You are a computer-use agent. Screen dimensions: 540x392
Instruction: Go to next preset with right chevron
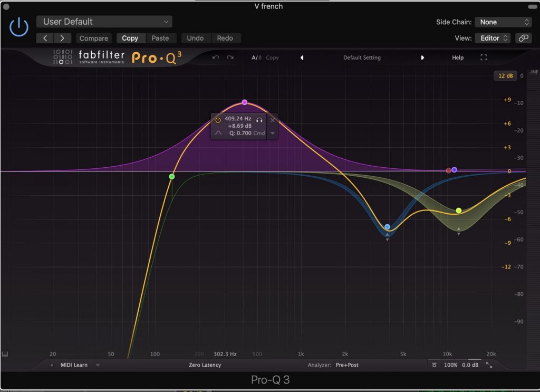[62, 38]
